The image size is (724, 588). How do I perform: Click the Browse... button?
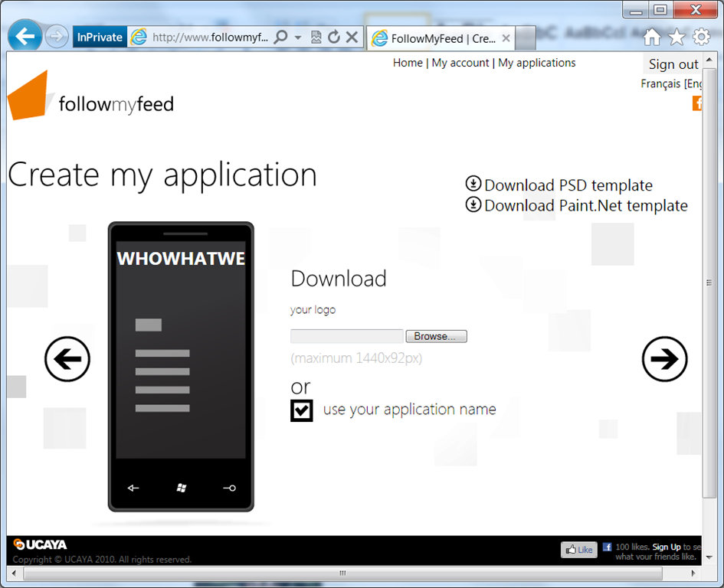click(435, 336)
